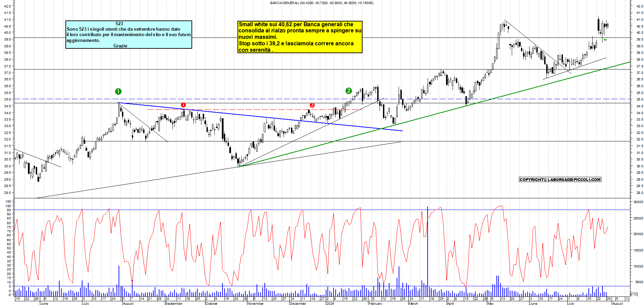Image resolution: width=644 pixels, height=305 pixels.
Task: Select the February label on time axis
Action: point(375,303)
